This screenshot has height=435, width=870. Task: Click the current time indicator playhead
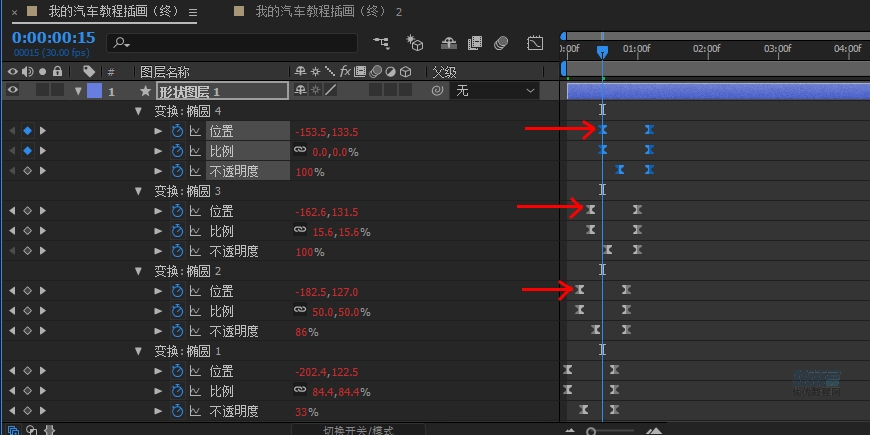[602, 52]
